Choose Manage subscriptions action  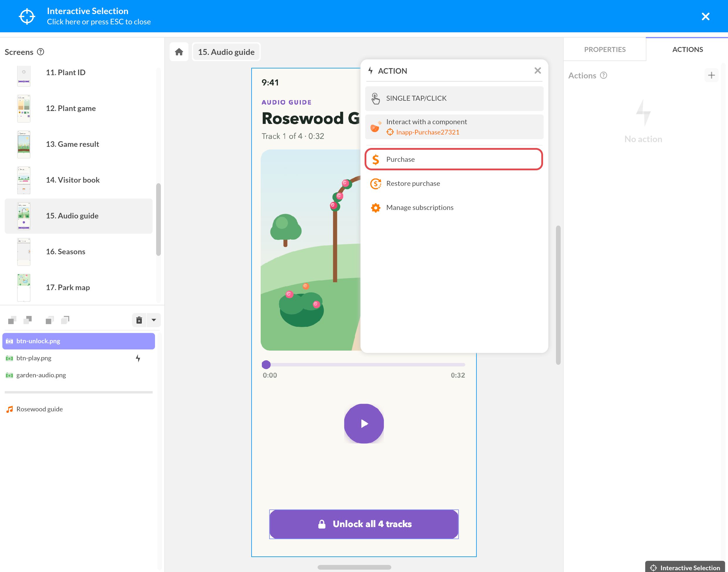(454, 208)
